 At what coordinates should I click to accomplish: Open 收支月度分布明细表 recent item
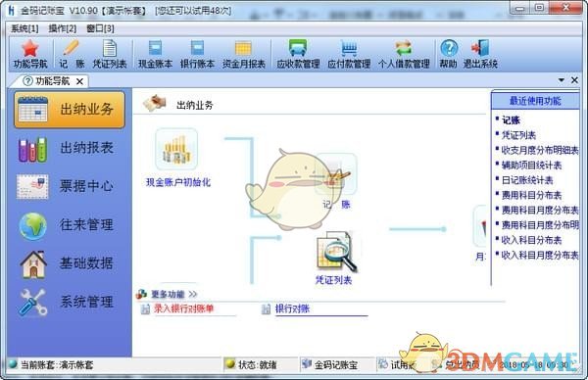(x=540, y=150)
